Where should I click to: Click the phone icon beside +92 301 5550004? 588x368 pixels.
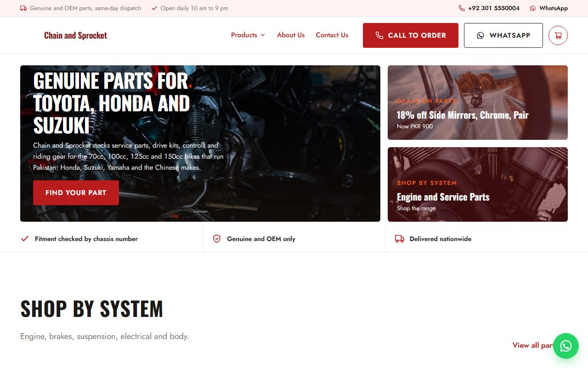(x=462, y=8)
